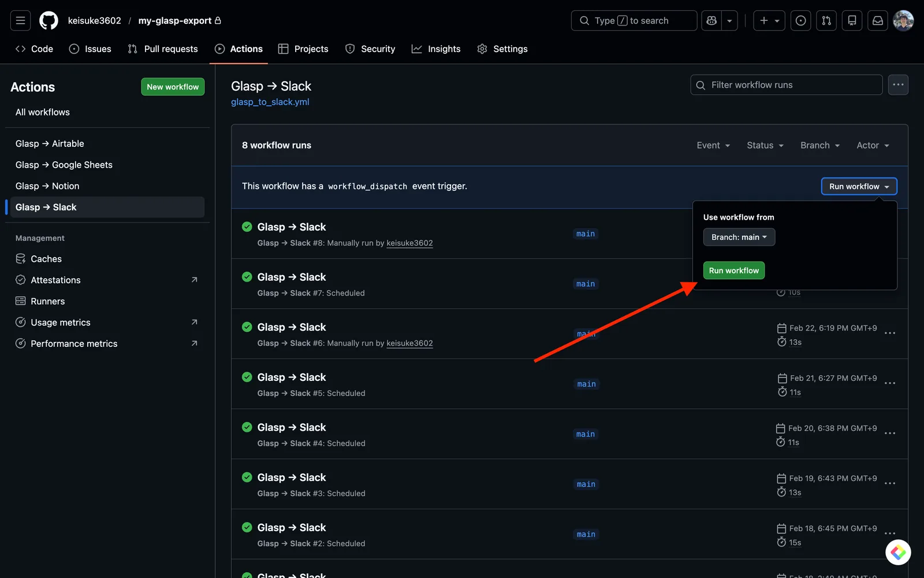
Task: Switch to the Settings tab
Action: pos(502,49)
